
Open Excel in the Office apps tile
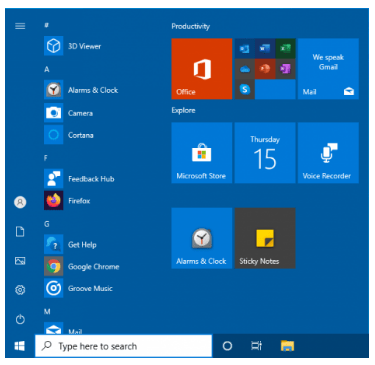(285, 49)
